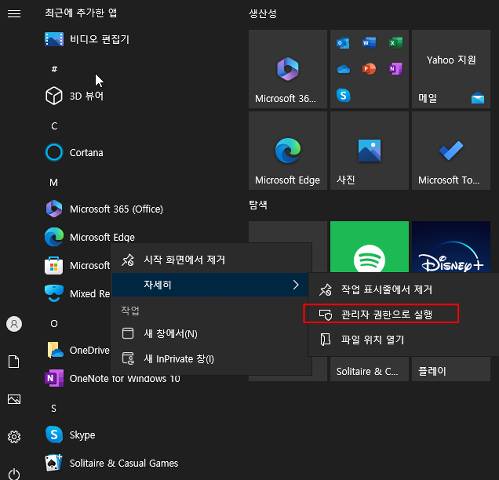
Task: Open the Pictures sidebar icon
Action: pos(14,399)
